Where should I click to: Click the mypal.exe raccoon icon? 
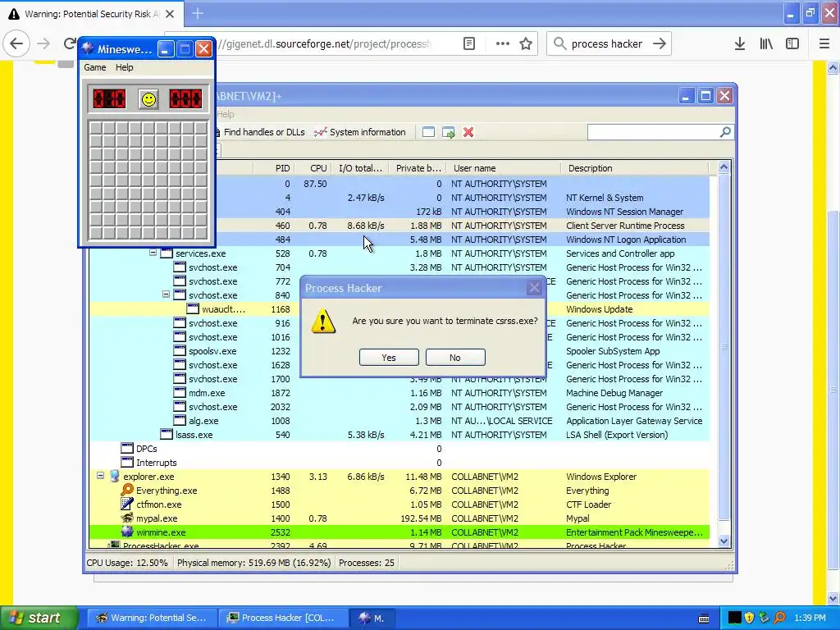click(x=127, y=518)
